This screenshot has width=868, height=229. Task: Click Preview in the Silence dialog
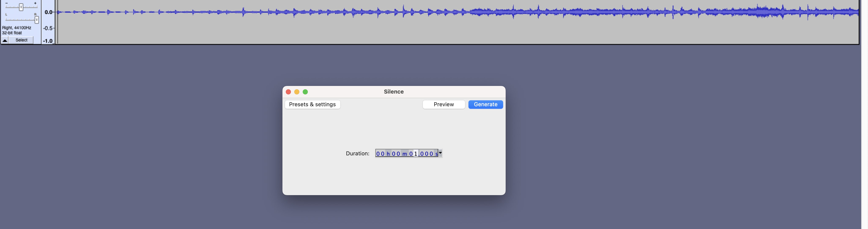pyautogui.click(x=444, y=105)
